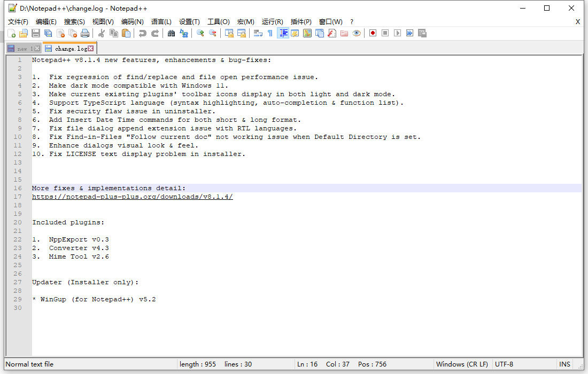Open the Document List panel

point(320,33)
